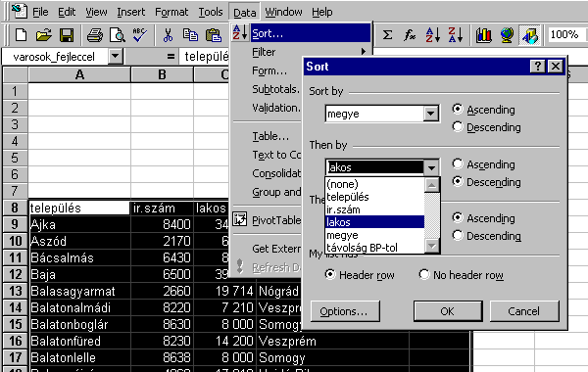Screen dimensions: 588x372
Task: Click the dropdown list scroll down arrow
Action: point(431,246)
